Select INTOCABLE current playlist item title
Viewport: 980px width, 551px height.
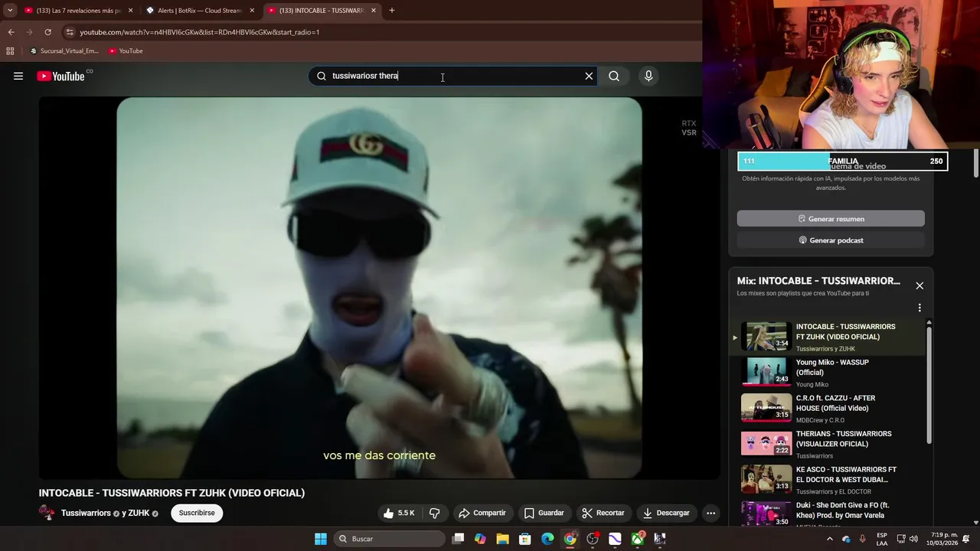845,331
